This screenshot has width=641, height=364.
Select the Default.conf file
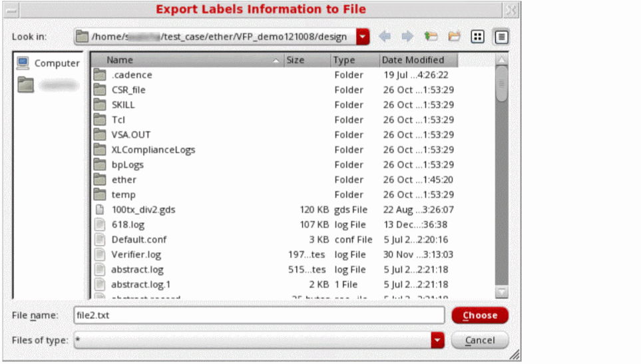pos(139,240)
